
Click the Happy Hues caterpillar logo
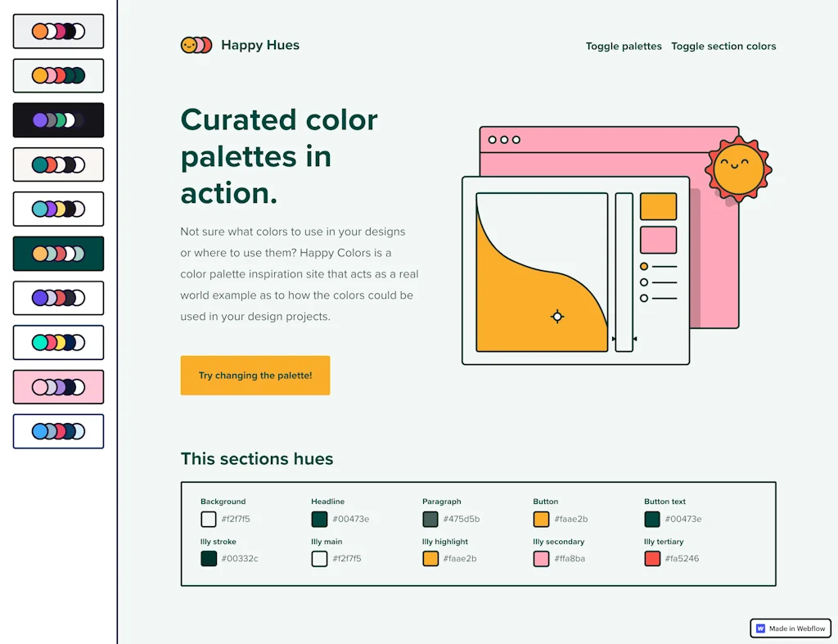point(196,45)
